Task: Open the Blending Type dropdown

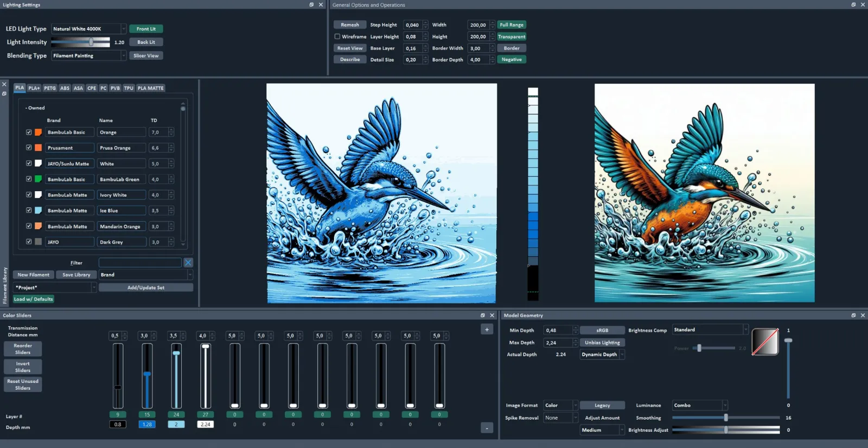Action: tap(89, 55)
